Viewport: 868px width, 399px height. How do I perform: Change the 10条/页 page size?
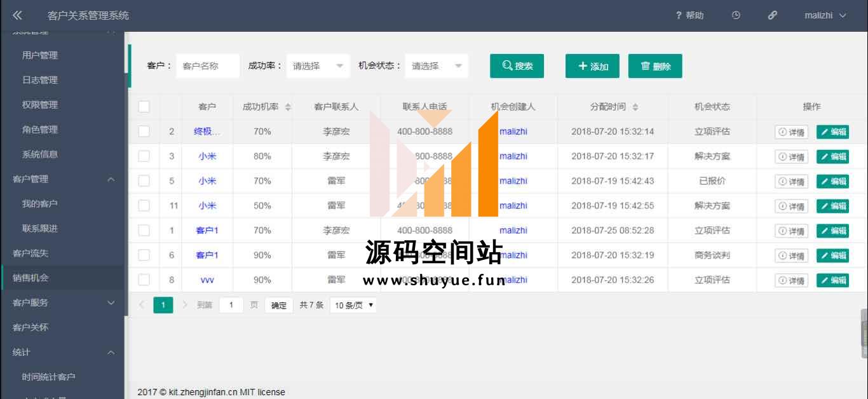pos(353,305)
